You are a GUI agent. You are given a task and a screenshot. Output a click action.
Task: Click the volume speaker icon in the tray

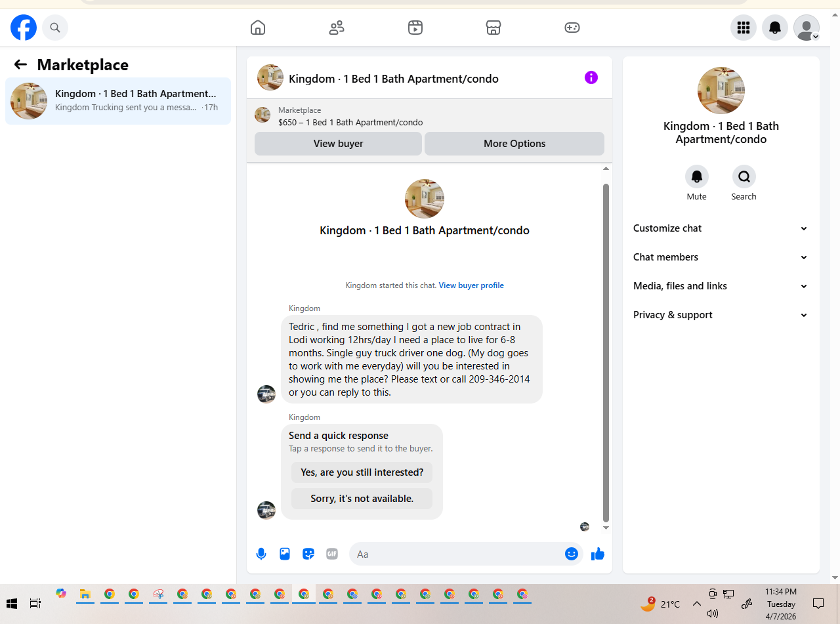pyautogui.click(x=713, y=614)
